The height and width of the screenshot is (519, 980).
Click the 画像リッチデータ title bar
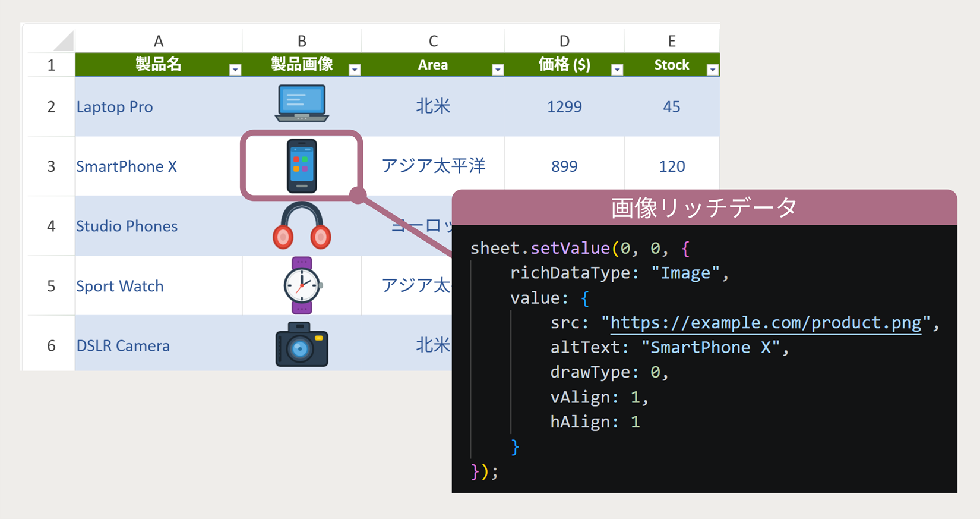tap(704, 207)
